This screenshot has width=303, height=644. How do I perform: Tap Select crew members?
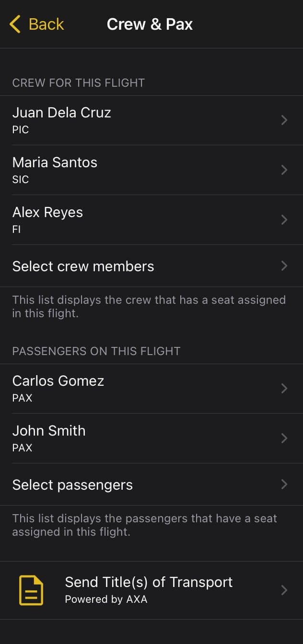click(x=83, y=266)
